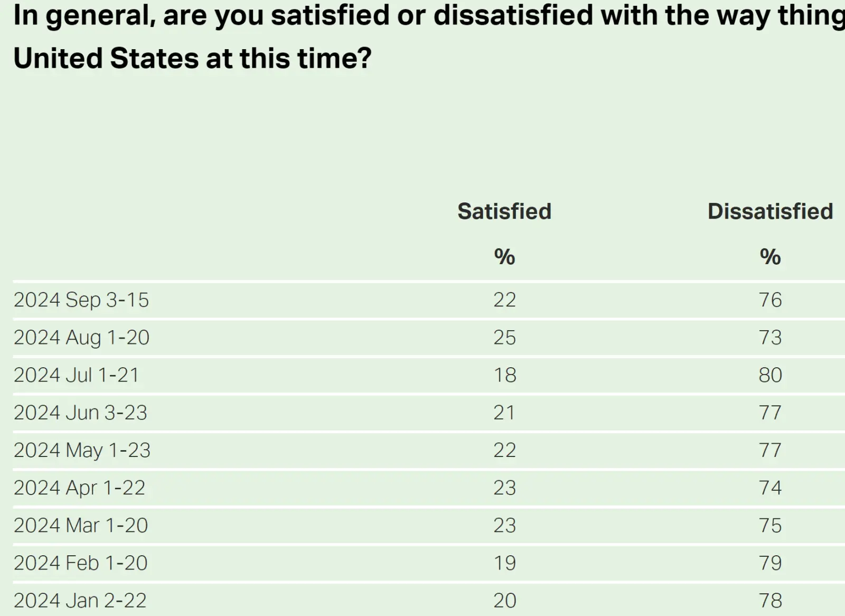Click the satisfied value 19 for February
The width and height of the screenshot is (845, 616).
(504, 563)
